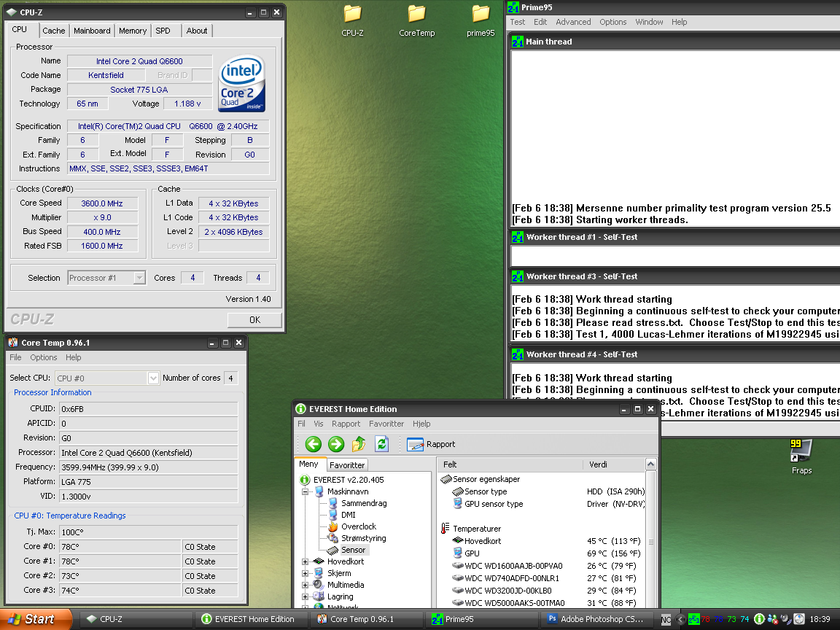Open the Select CPU dropdown in Core Temp
Image resolution: width=840 pixels, height=630 pixels.
[x=153, y=378]
